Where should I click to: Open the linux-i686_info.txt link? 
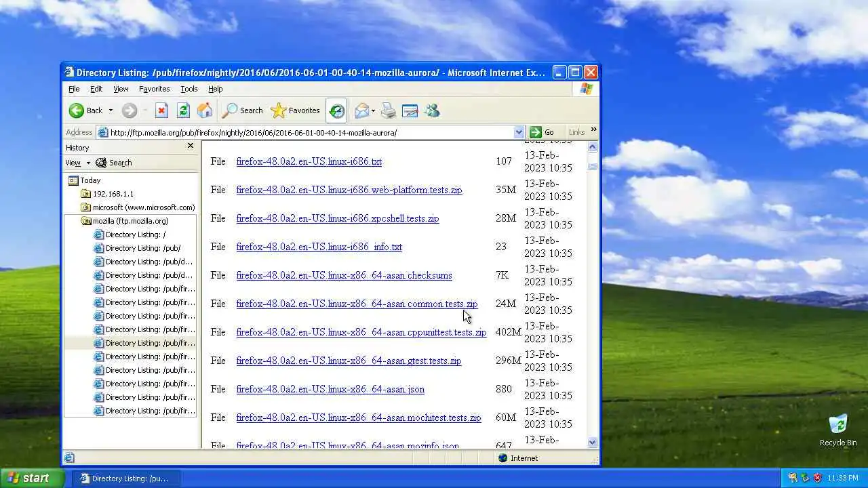pyautogui.click(x=319, y=247)
